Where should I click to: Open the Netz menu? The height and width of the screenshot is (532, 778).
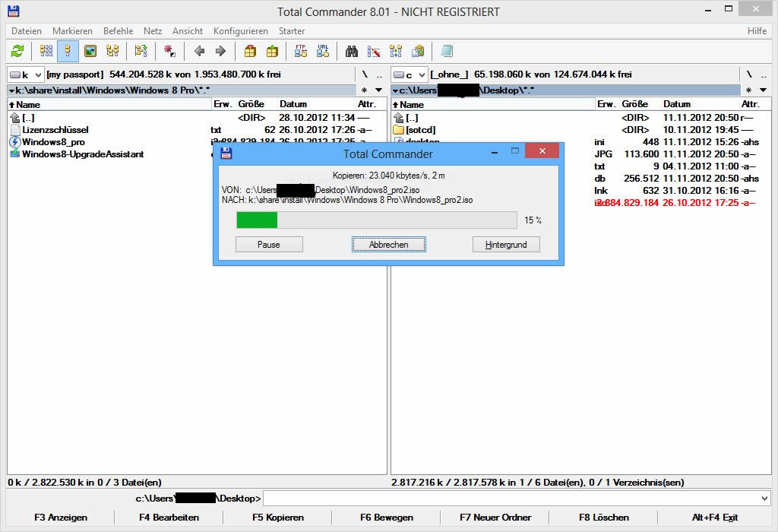(153, 30)
